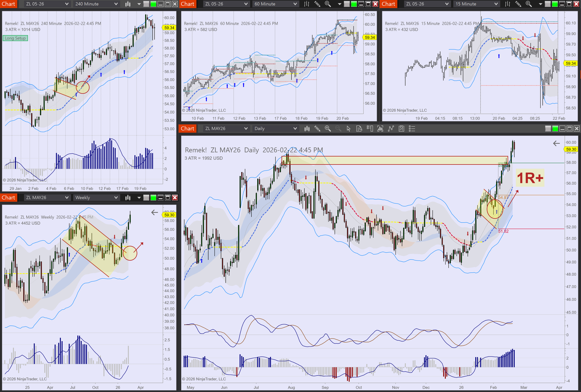581x392 pixels.
Task: Toggle green link button on Daily chart
Action: tap(555, 129)
